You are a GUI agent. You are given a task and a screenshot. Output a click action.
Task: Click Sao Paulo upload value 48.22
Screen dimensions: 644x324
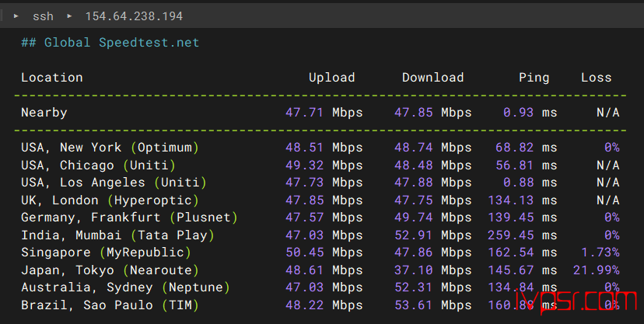coord(304,305)
